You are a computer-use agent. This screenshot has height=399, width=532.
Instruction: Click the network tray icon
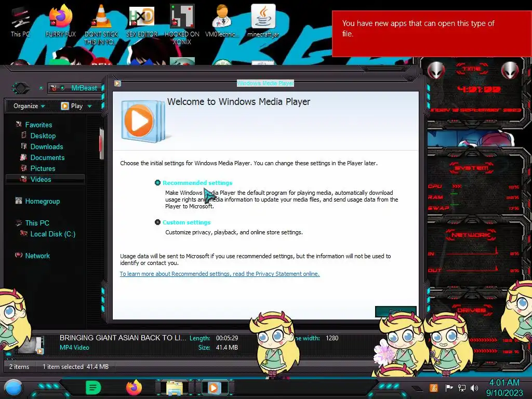pos(462,388)
